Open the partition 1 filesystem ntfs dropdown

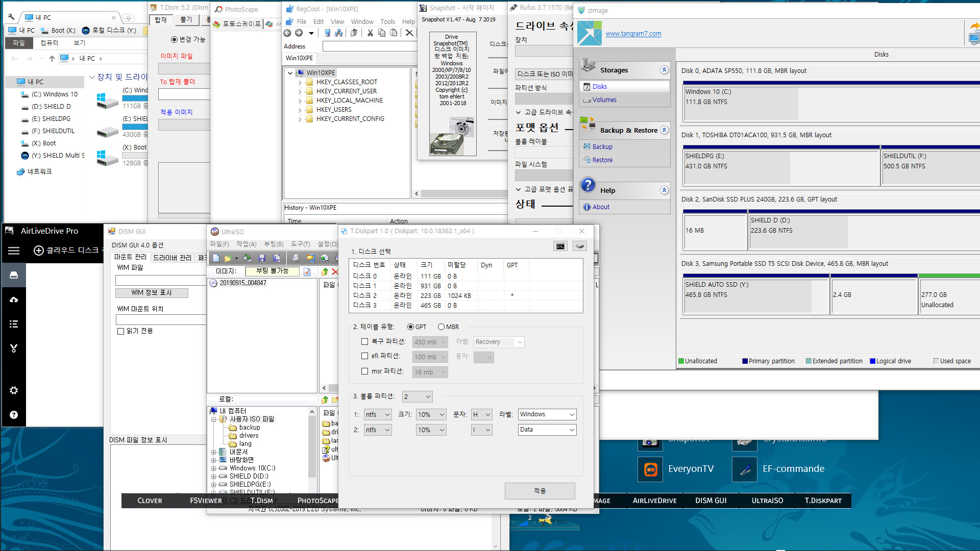coord(378,415)
